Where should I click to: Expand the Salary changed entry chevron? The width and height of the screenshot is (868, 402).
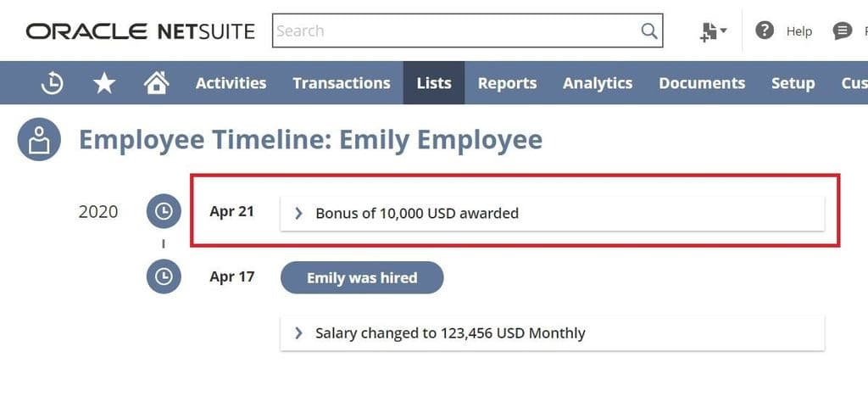299,332
